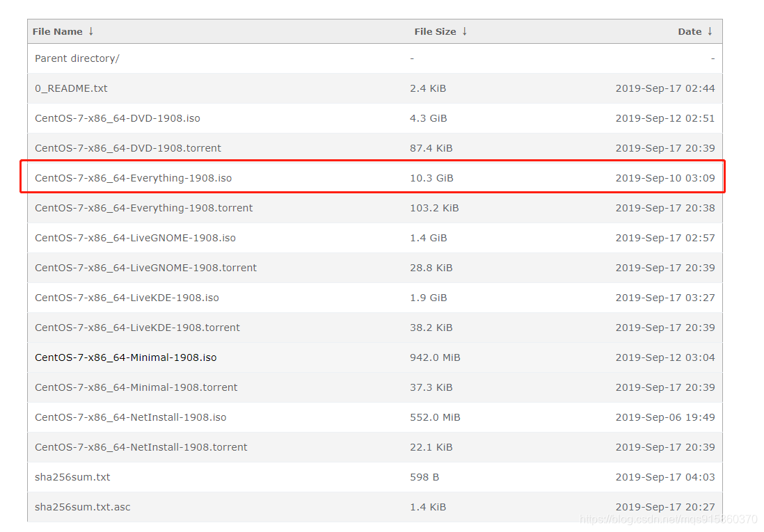
Task: Open 0_README.txt file
Action: (71, 89)
